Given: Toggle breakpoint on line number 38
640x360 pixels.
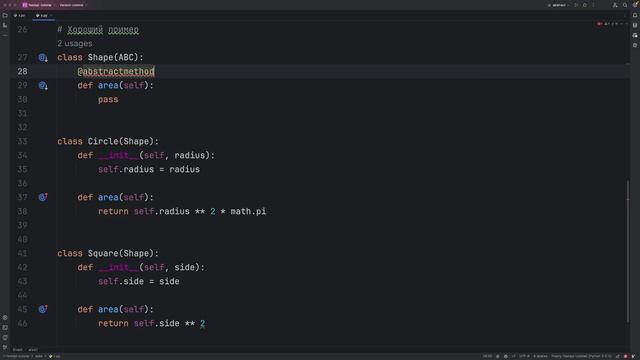Looking at the screenshot, I should [x=22, y=211].
